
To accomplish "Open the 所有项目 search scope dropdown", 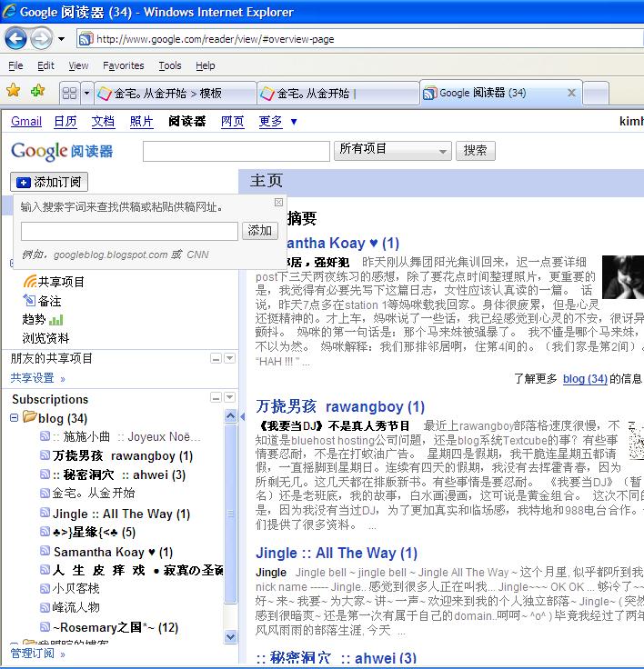I will (392, 150).
